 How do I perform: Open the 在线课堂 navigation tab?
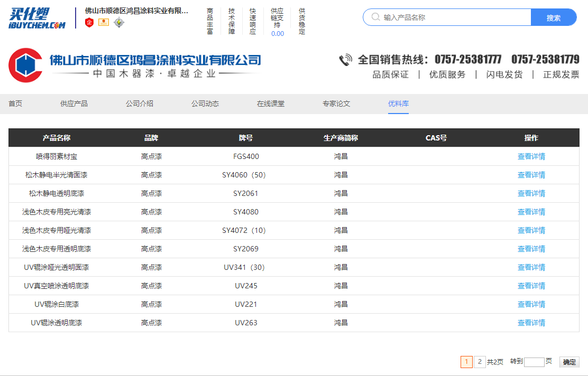point(271,104)
